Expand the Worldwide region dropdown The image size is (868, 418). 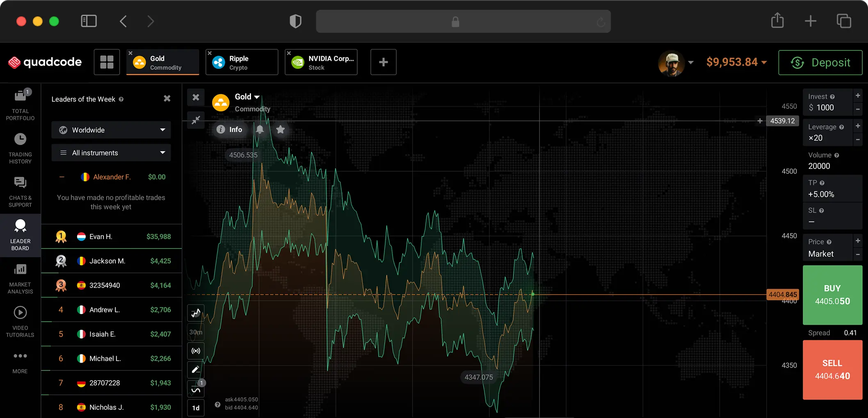tap(111, 130)
